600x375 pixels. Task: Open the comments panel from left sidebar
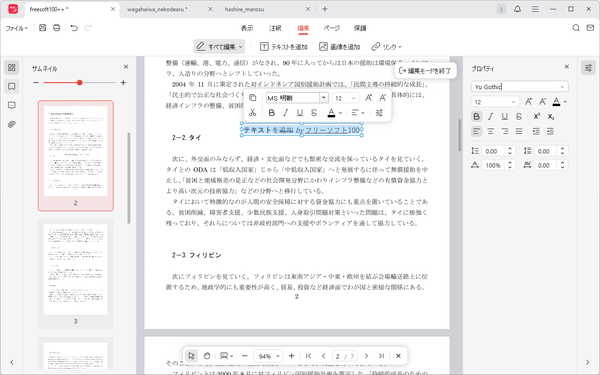tap(11, 105)
